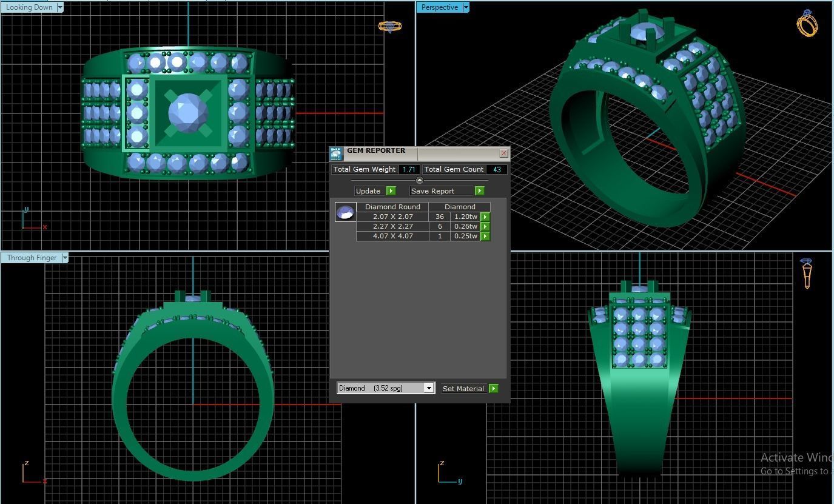Select the Through Finger viewport label
Viewport: 834px width, 504px height.
(x=32, y=258)
